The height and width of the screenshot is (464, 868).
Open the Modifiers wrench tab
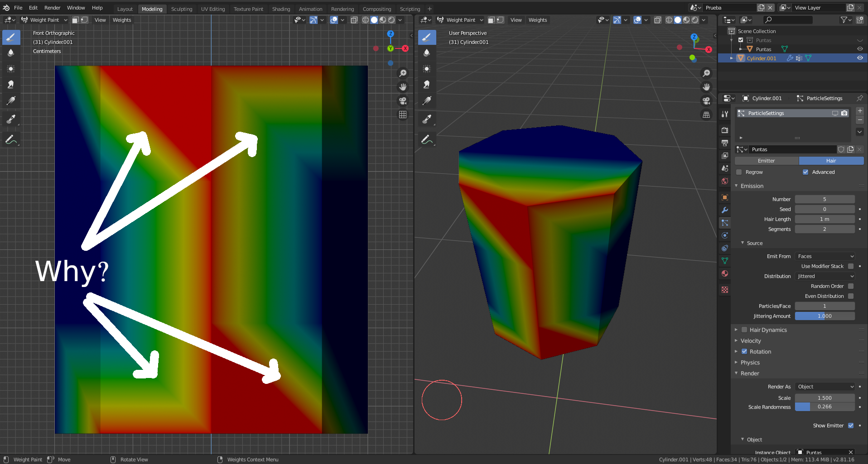click(x=725, y=210)
